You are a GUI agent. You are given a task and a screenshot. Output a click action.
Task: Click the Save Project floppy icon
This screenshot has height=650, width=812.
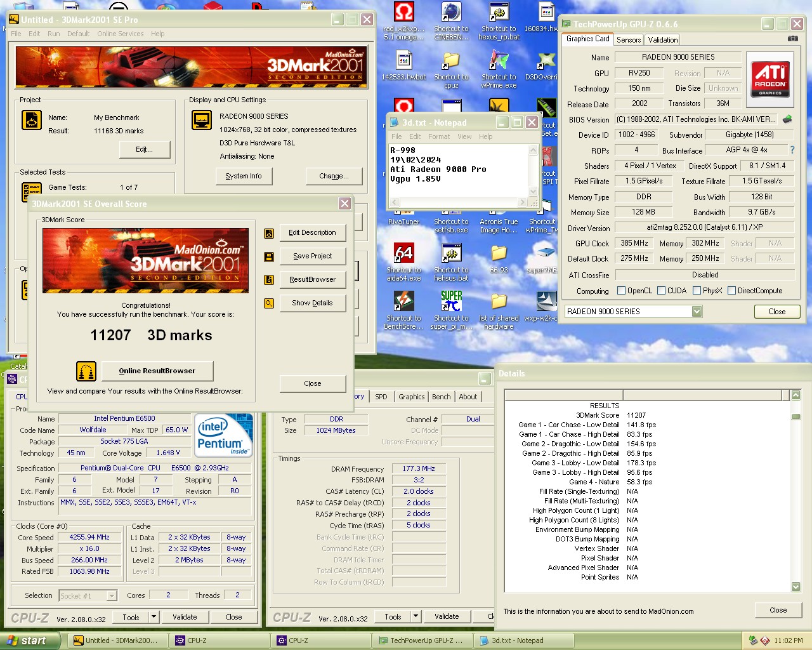269,256
